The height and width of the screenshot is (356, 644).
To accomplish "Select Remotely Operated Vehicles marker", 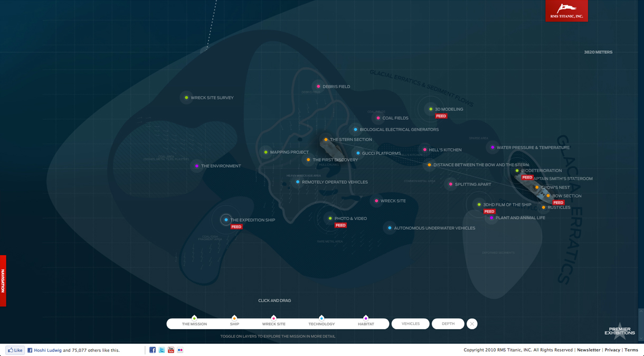I will 298,182.
